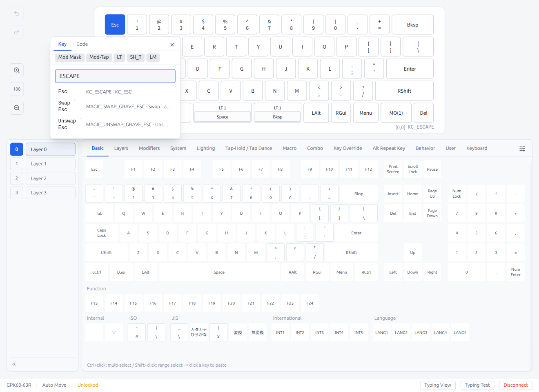Click the Disconnect button

(x=515, y=385)
